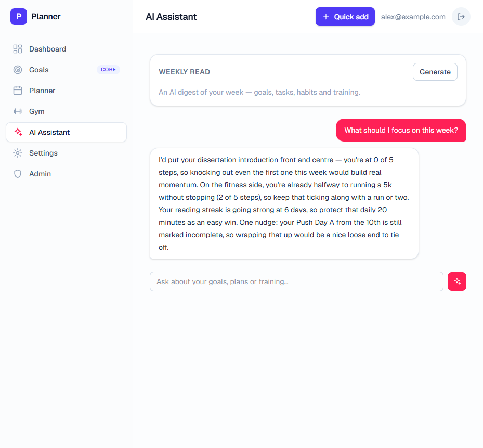This screenshot has width=483, height=448.
Task: Focus the Ask about your goals field
Action: [x=296, y=281]
